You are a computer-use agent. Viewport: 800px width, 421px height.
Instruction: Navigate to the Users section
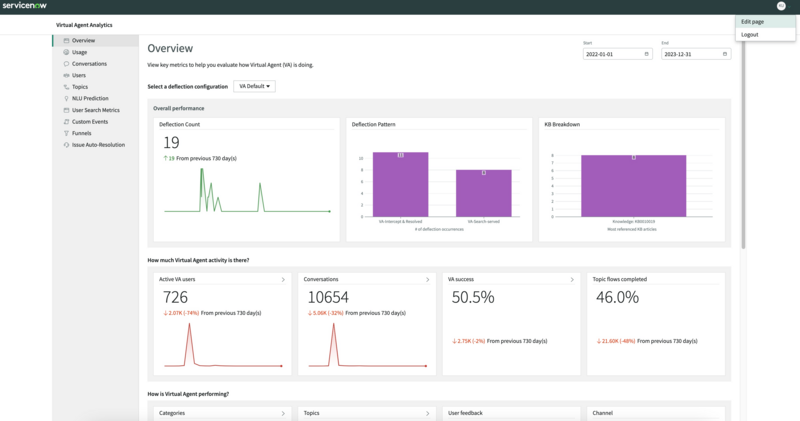tap(95, 76)
